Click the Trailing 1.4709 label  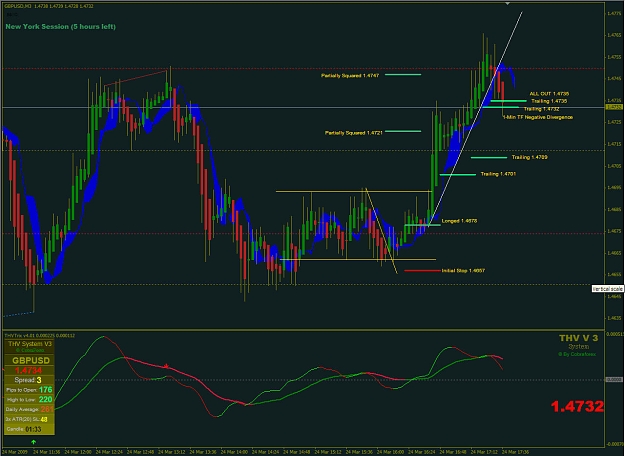[x=530, y=157]
